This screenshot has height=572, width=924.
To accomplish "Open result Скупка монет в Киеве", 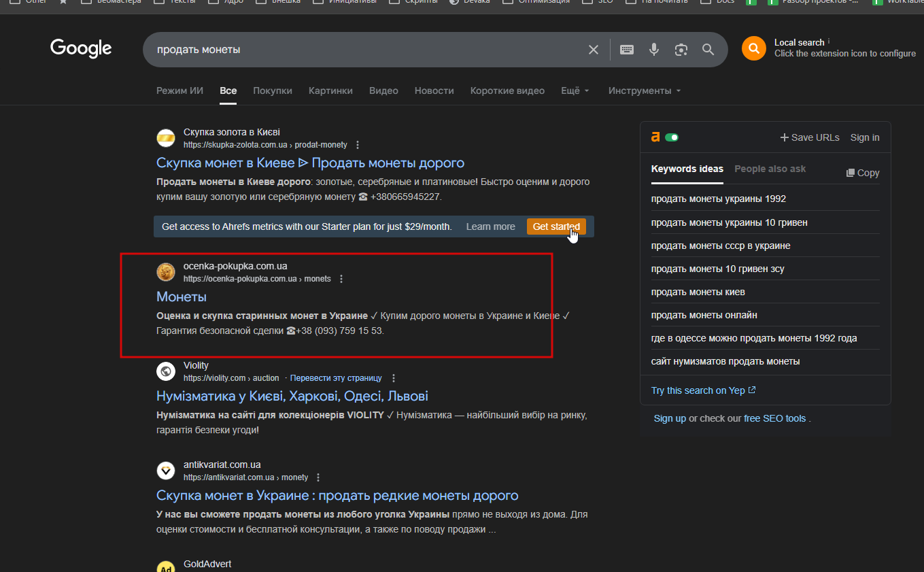I will point(310,163).
